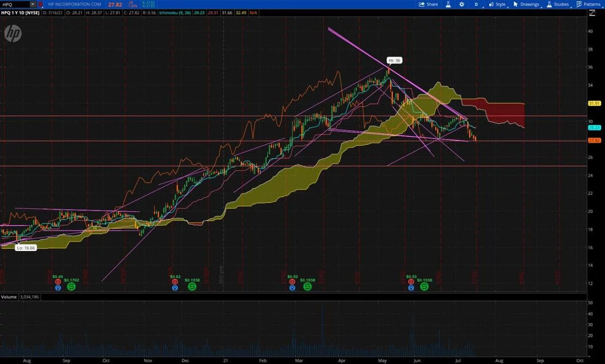Click the 3,034,186 volume value
This screenshot has height=364, width=605.
point(29,297)
